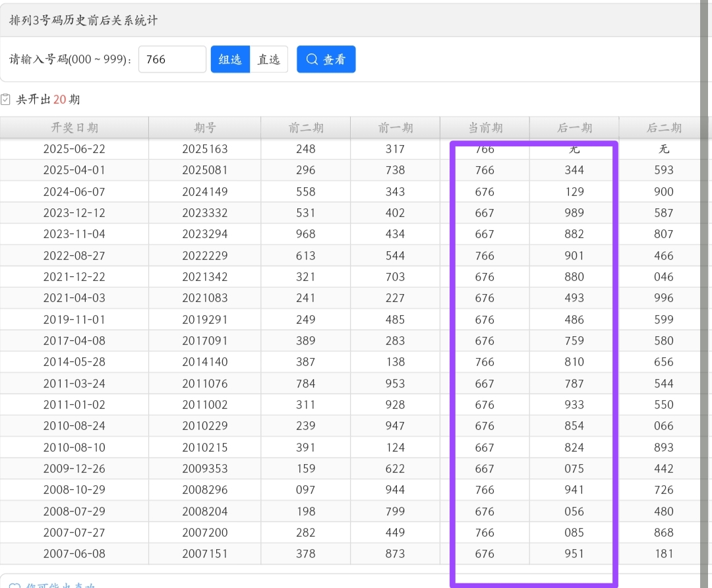The width and height of the screenshot is (712, 588).
Task: Click the 开奖日期 column header
Action: (x=74, y=128)
